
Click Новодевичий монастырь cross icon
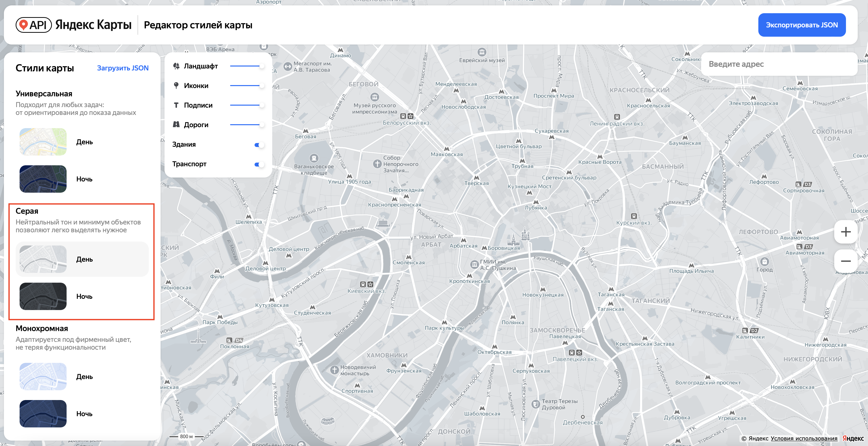point(334,370)
